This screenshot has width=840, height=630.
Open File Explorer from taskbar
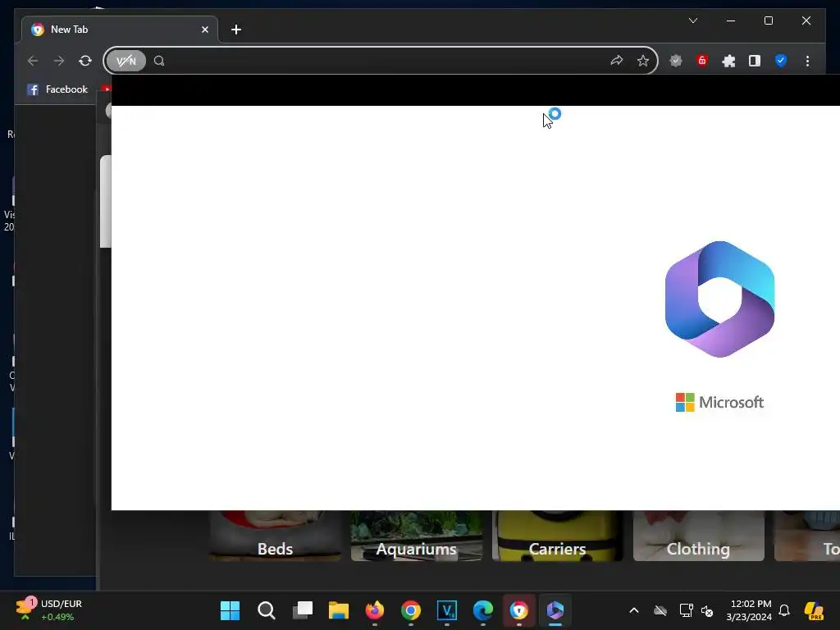point(339,610)
